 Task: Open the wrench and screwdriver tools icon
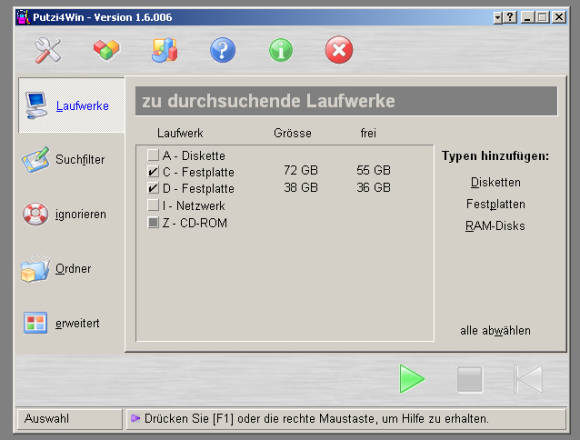[48, 50]
